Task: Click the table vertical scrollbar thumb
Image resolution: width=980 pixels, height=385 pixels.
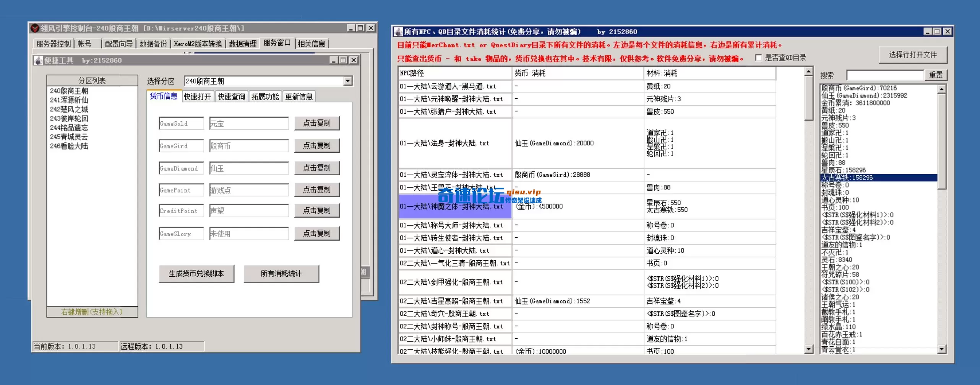Action: pyautogui.click(x=808, y=98)
